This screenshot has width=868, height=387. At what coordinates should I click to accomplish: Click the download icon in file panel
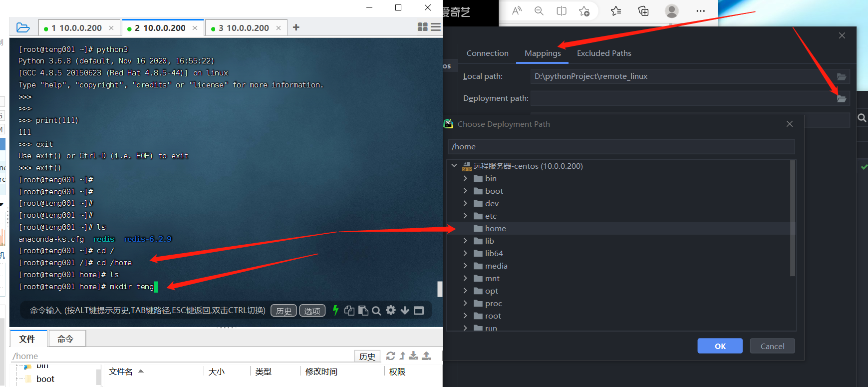tap(413, 356)
